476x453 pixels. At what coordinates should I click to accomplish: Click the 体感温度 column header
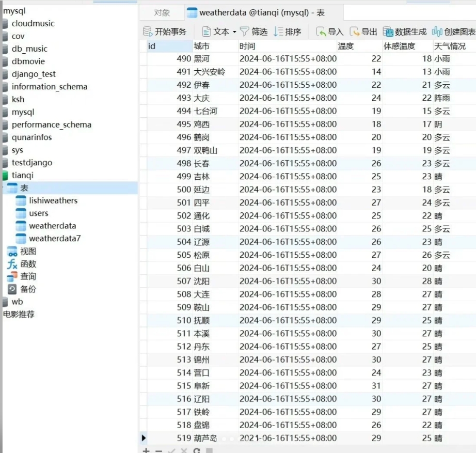click(408, 46)
